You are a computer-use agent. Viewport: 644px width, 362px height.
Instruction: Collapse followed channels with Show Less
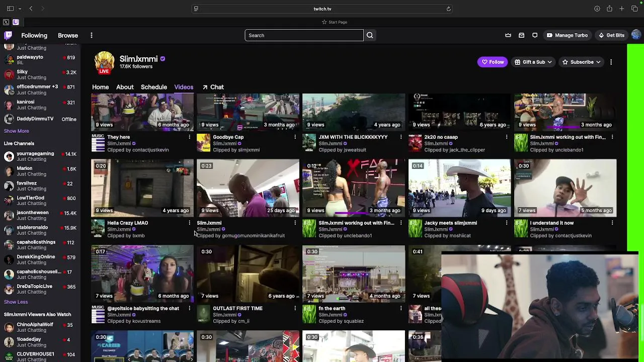[16, 302]
